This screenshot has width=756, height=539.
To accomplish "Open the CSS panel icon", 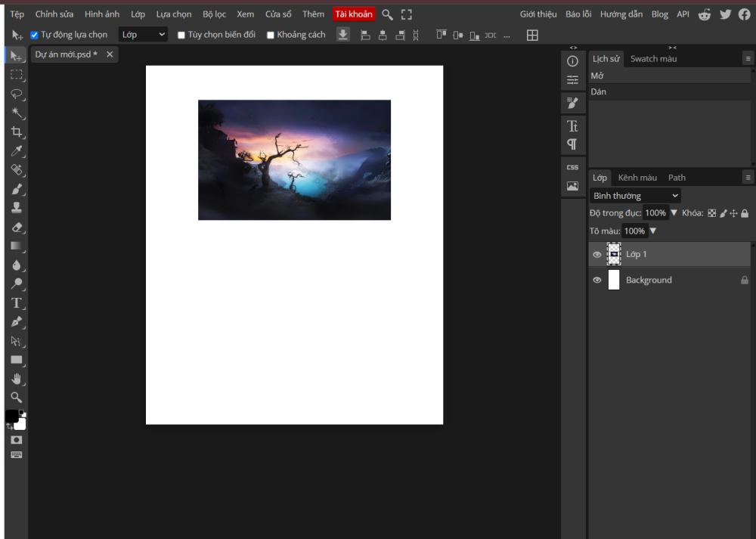I will [572, 167].
